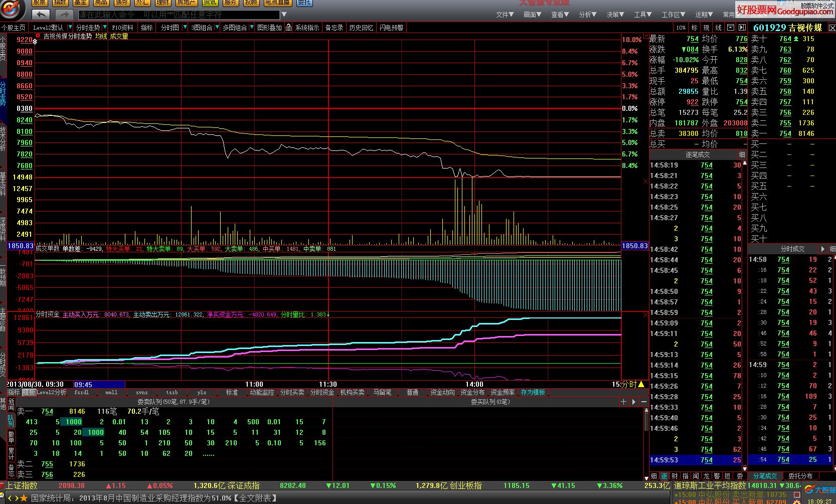The height and width of the screenshot is (504, 836).
Task: Click the 细 detail icon beside 逐笔成交
Action: [x=742, y=154]
